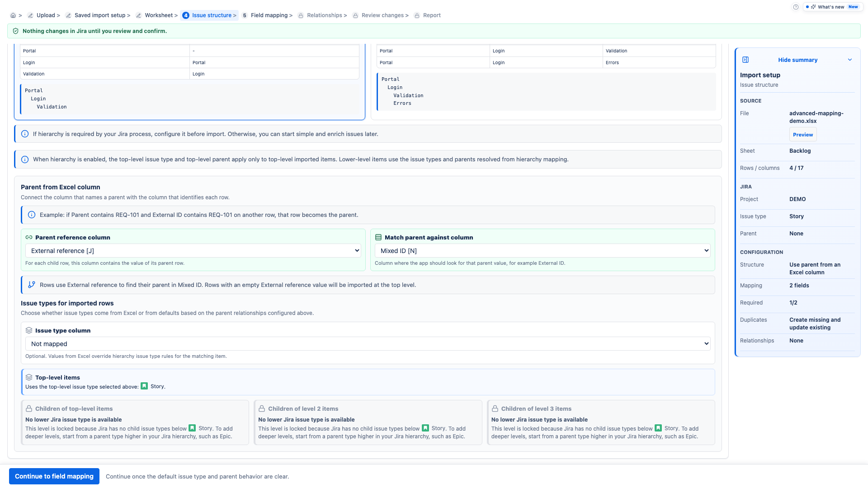Click Duplicates value Create missing and update existing
Screen dimensions: 868x488
(x=815, y=324)
